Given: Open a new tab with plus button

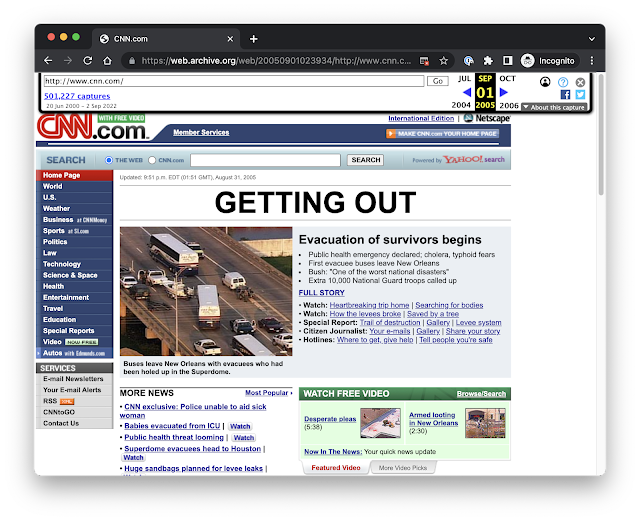Looking at the screenshot, I should [x=253, y=39].
